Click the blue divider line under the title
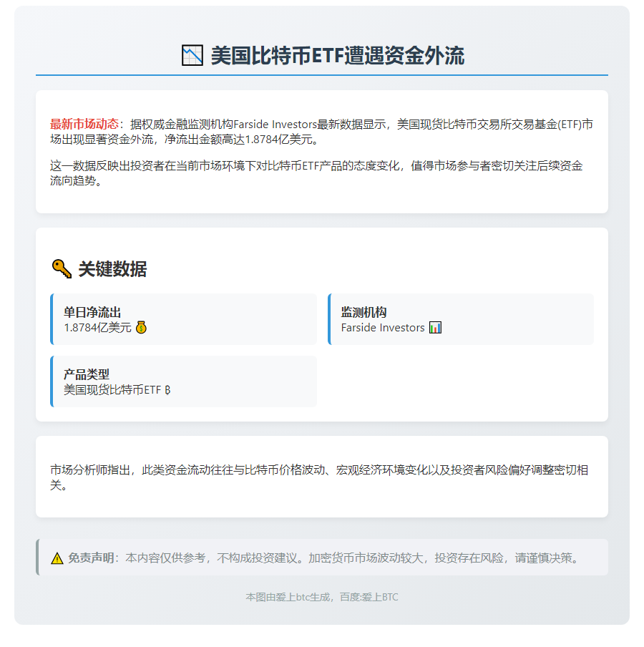This screenshot has height=647, width=644. click(322, 74)
